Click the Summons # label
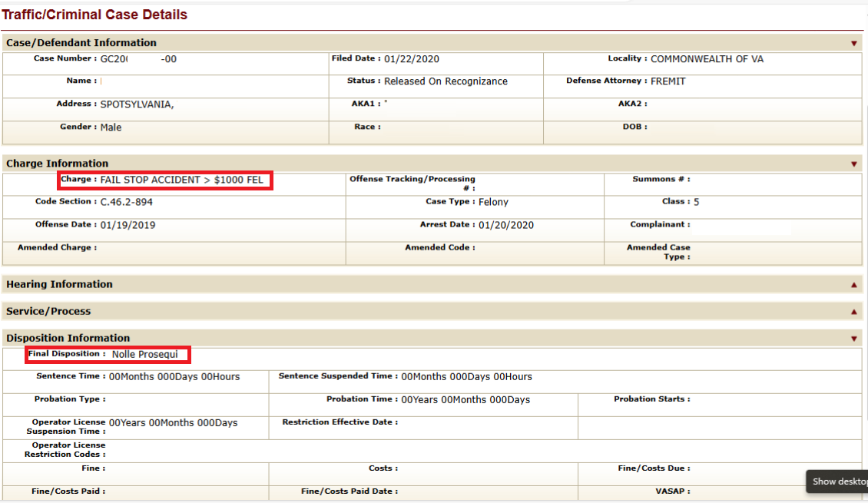Image resolution: width=868 pixels, height=503 pixels. point(661,179)
